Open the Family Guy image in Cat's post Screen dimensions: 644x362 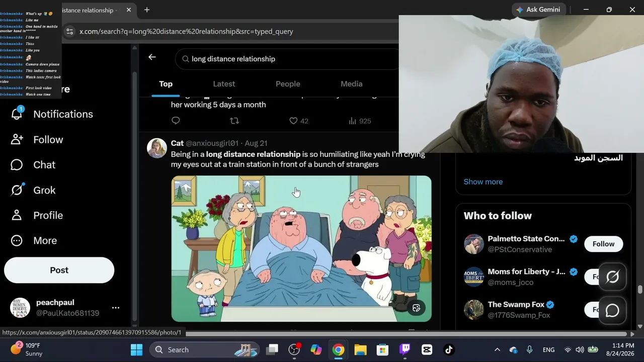[301, 248]
